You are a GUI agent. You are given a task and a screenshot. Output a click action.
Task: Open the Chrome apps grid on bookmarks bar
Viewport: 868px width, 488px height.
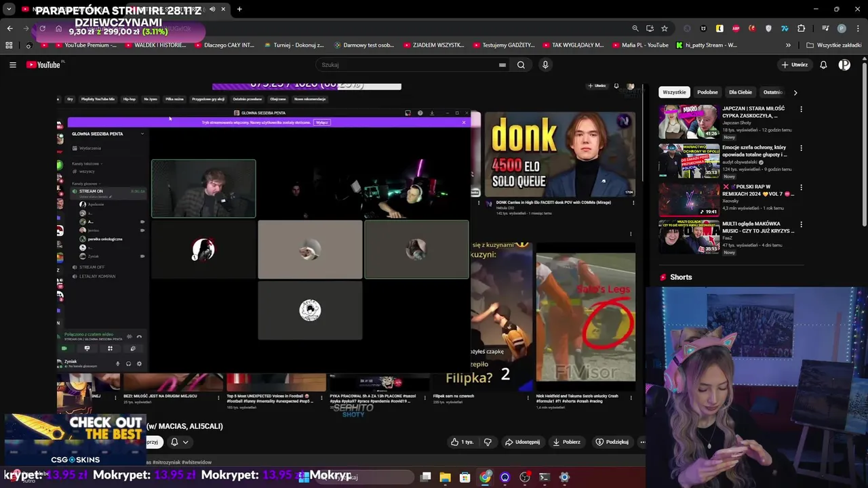point(9,45)
